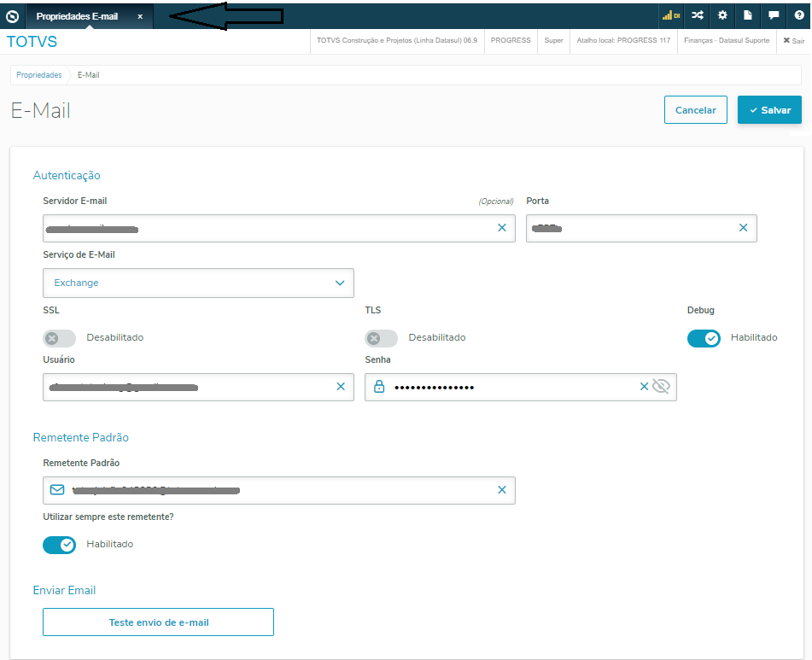Image resolution: width=812 pixels, height=660 pixels.
Task: Clear the Remetente Padrão field with X
Action: point(502,490)
